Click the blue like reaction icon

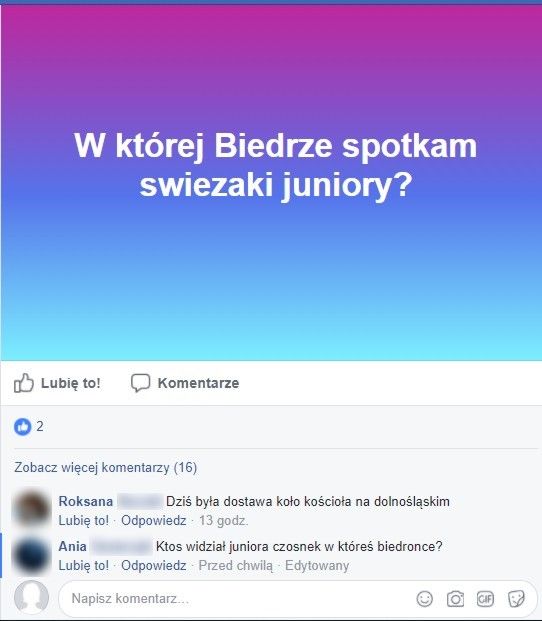[23, 427]
